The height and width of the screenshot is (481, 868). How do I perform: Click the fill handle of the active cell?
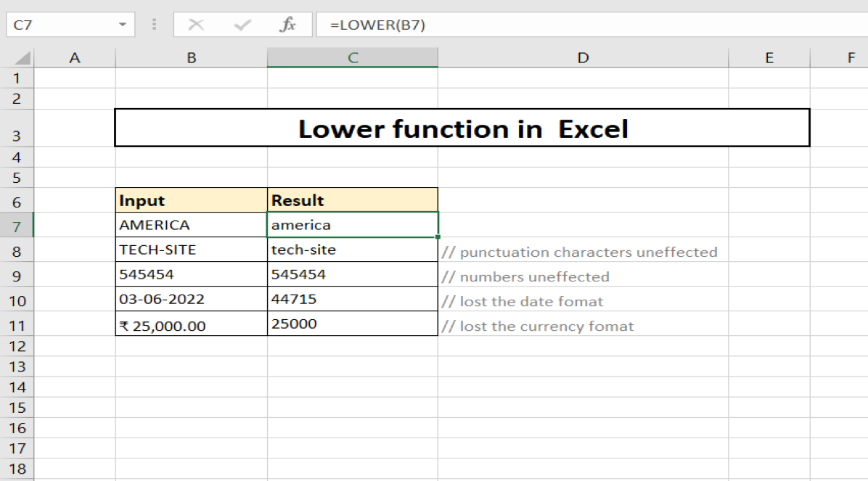(x=438, y=236)
